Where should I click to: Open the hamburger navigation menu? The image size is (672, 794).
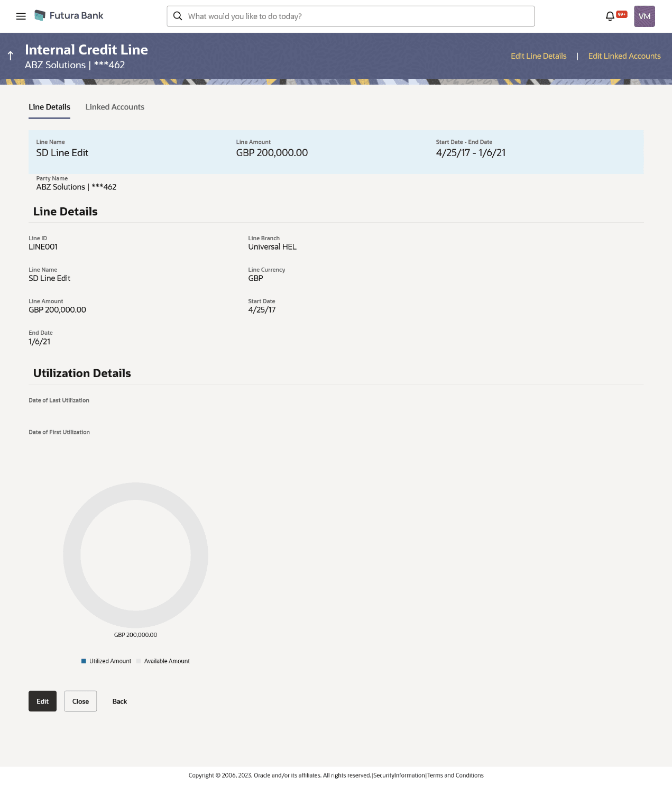(21, 16)
